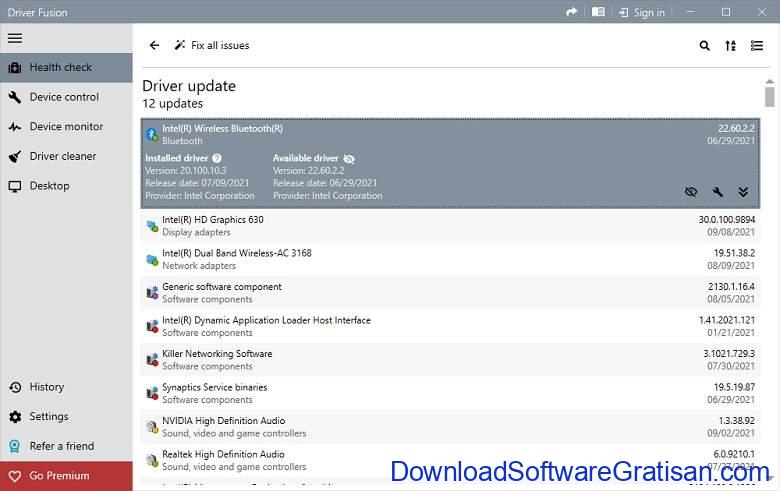Image resolution: width=780 pixels, height=491 pixels.
Task: Select the Intel(R) HD Graphics 630 row
Action: click(x=450, y=226)
